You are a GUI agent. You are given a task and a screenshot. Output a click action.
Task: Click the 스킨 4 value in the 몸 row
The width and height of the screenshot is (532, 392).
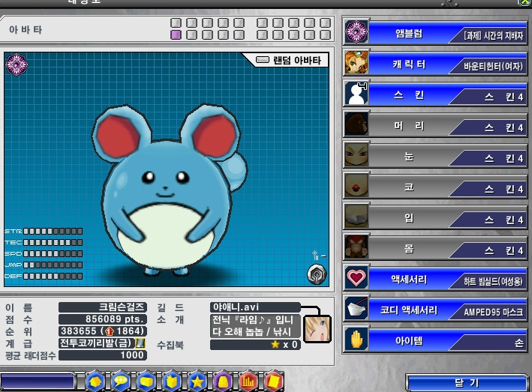tap(503, 251)
